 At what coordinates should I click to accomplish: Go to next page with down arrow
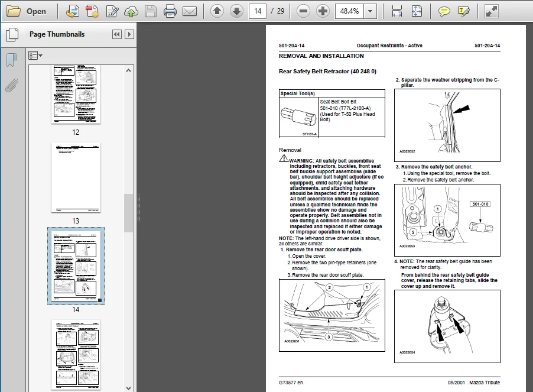[x=236, y=11]
